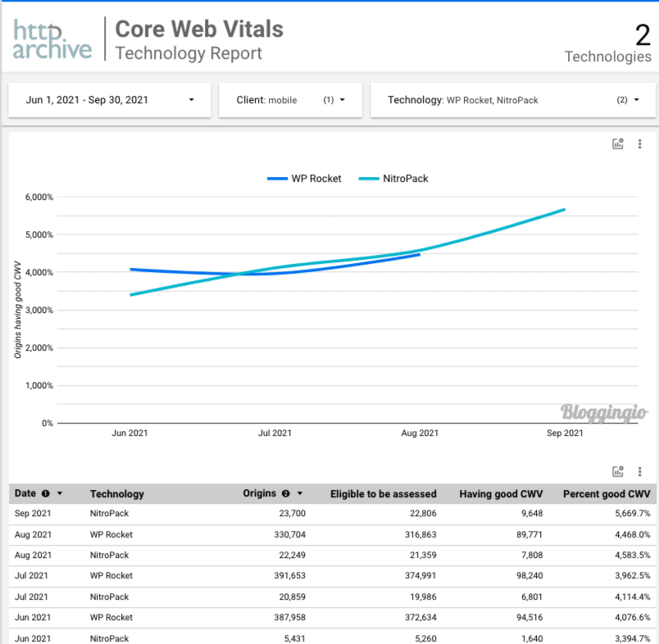Click Origins having good CWV axis title

tap(17, 310)
